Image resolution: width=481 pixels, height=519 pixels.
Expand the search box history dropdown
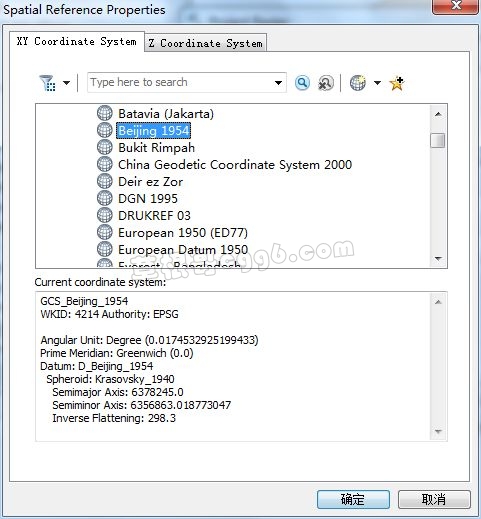pos(278,83)
